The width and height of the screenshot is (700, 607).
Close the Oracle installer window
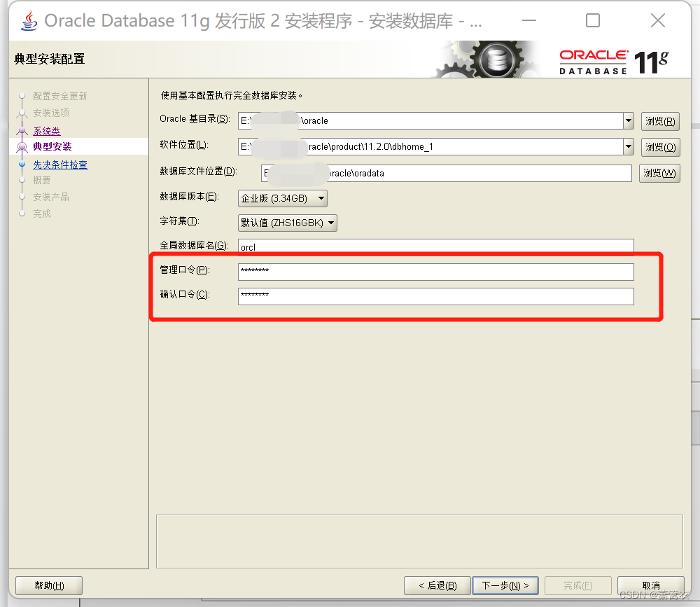coord(657,20)
